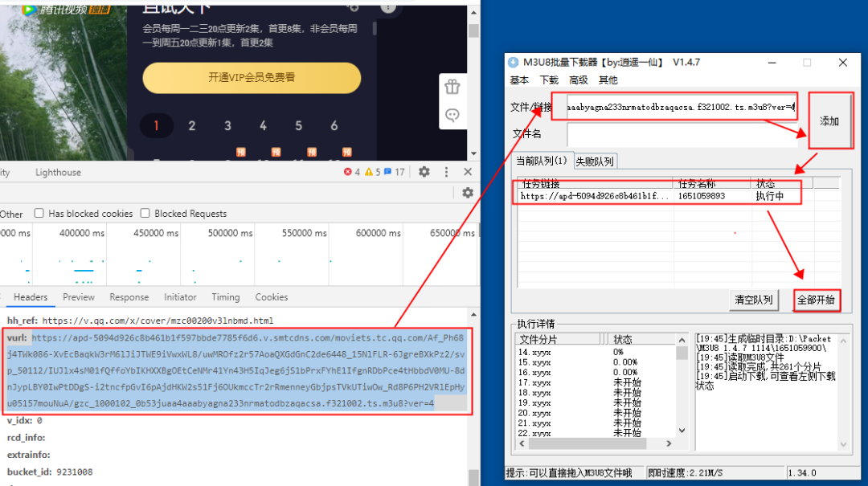Viewport: 868px width, 486px height.
Task: Select episode 3 on video page
Action: click(227, 125)
